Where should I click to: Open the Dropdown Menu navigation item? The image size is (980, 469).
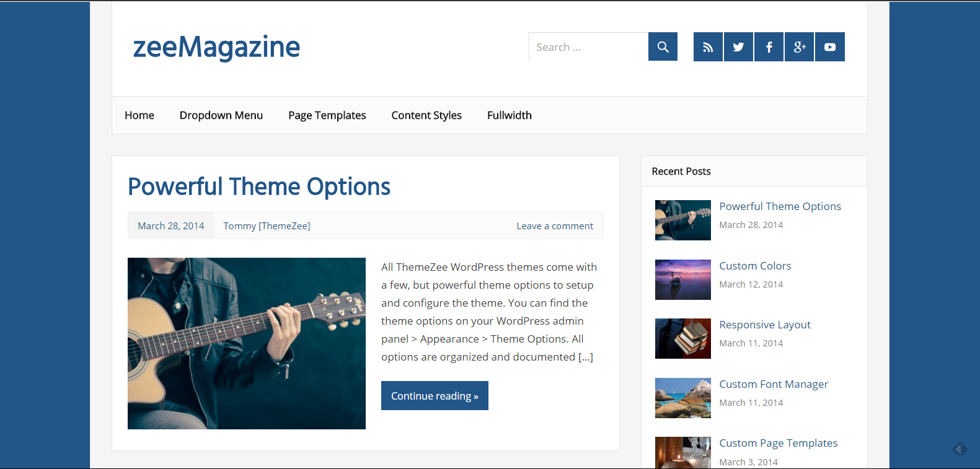221,115
